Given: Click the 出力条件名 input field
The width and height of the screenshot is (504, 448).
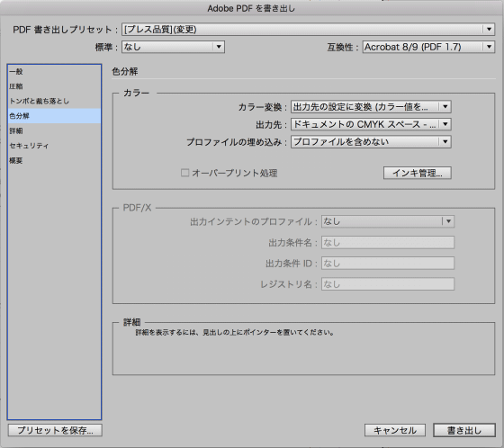Looking at the screenshot, I should (x=388, y=242).
